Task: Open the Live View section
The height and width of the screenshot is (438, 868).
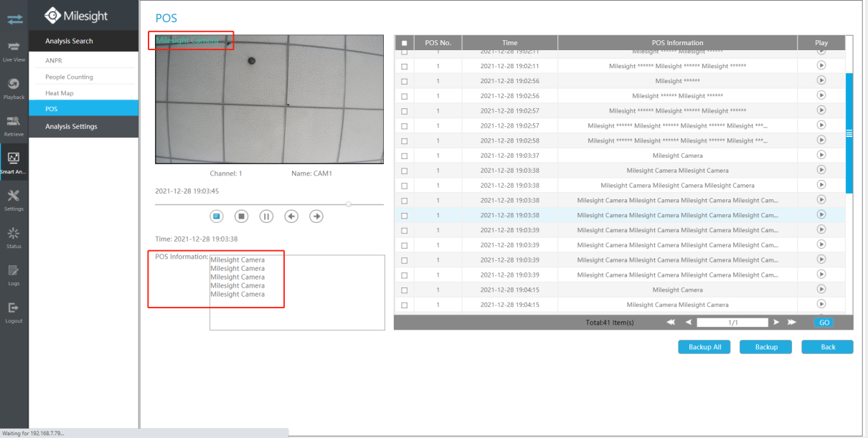Action: pos(14,51)
